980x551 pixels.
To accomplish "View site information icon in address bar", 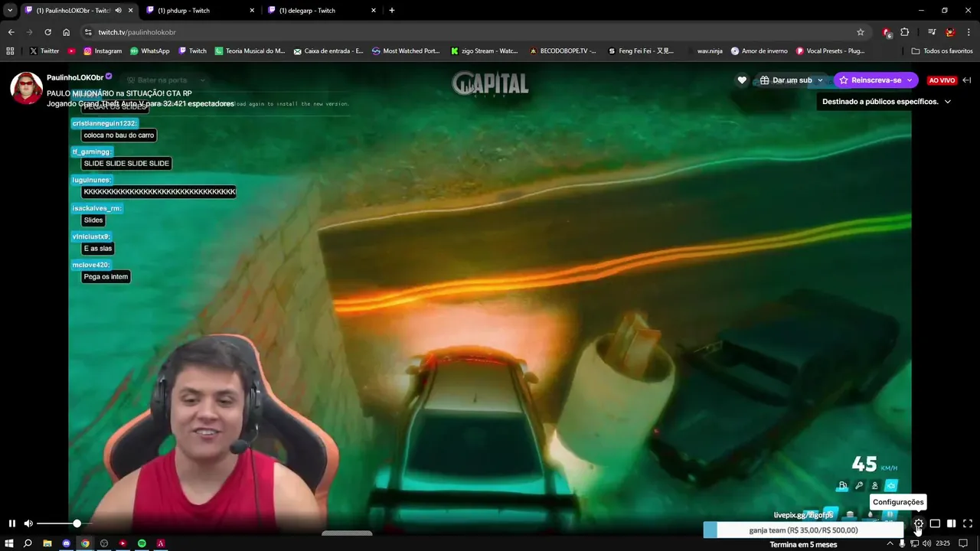I will (x=88, y=32).
